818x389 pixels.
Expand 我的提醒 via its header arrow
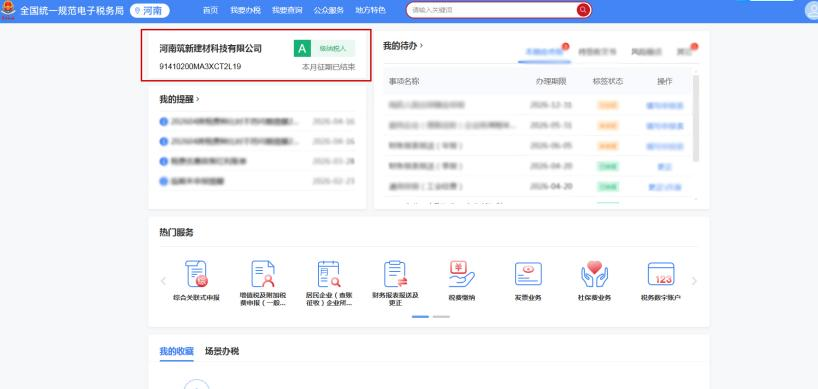pyautogui.click(x=198, y=99)
